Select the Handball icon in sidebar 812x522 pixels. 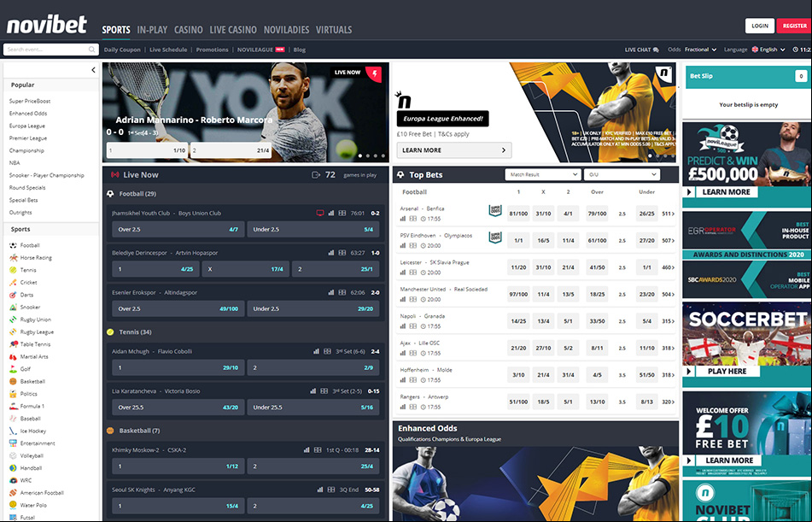click(x=13, y=468)
